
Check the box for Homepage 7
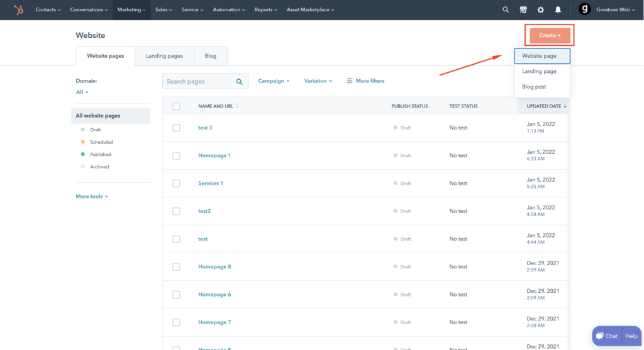[x=176, y=322]
